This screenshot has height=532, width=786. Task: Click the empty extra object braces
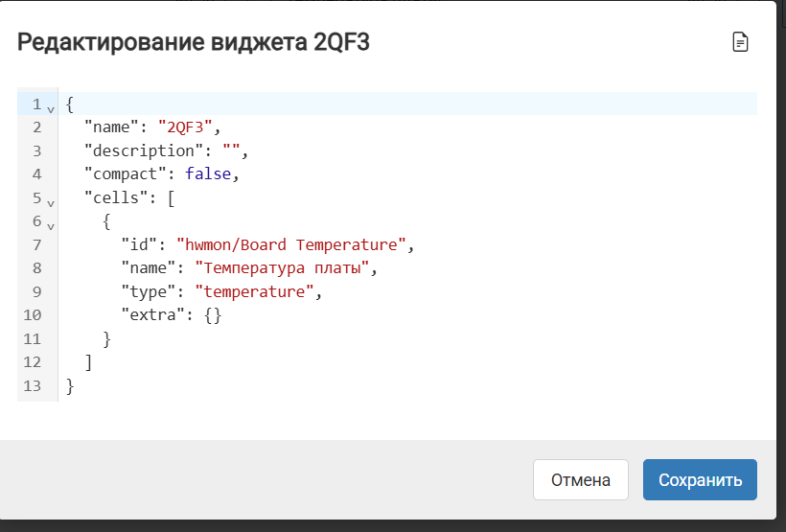(213, 315)
